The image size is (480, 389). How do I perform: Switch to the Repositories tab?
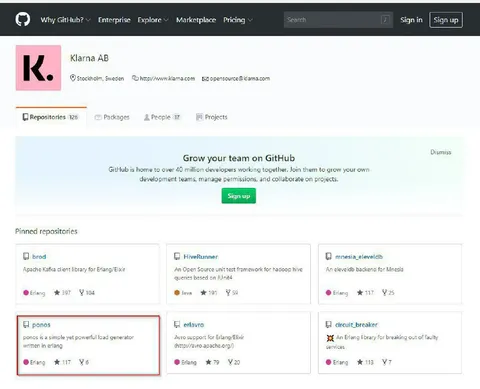click(x=51, y=117)
